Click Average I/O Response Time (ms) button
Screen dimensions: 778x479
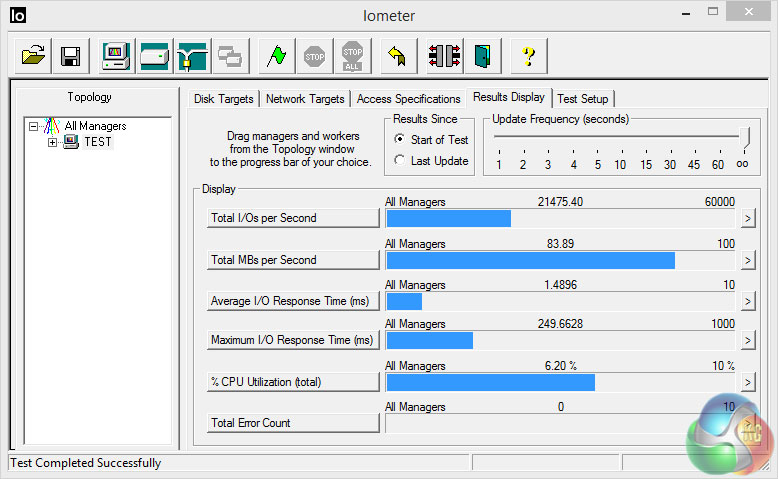click(293, 301)
